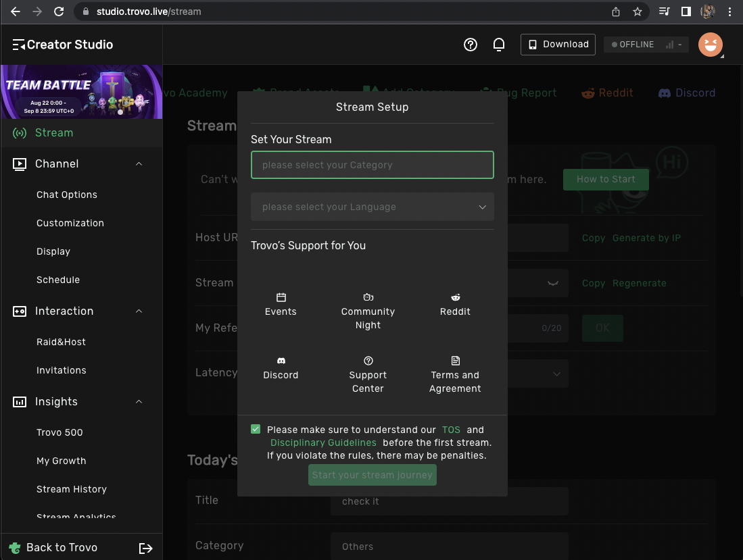Collapse the Insights section chevron

click(x=139, y=402)
